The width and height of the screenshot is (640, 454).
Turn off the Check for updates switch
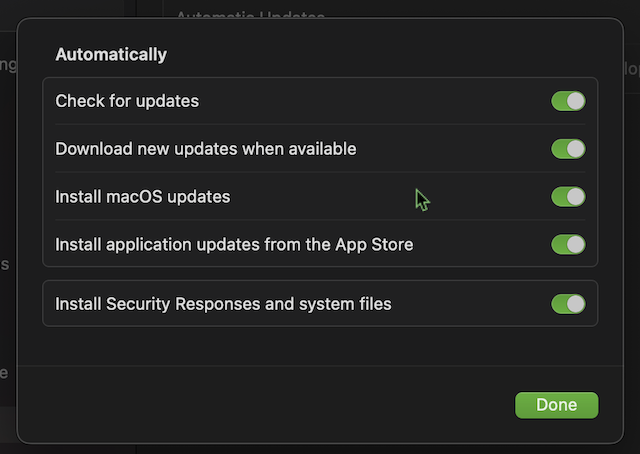click(568, 101)
